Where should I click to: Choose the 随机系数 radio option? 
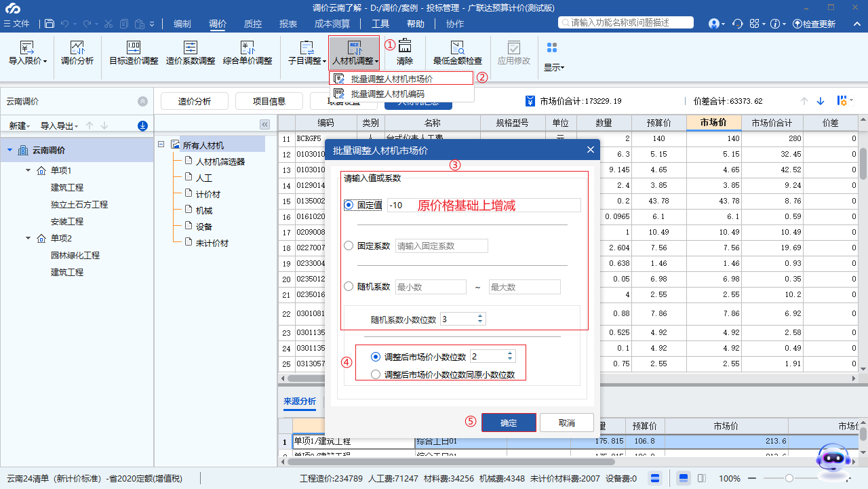click(347, 286)
